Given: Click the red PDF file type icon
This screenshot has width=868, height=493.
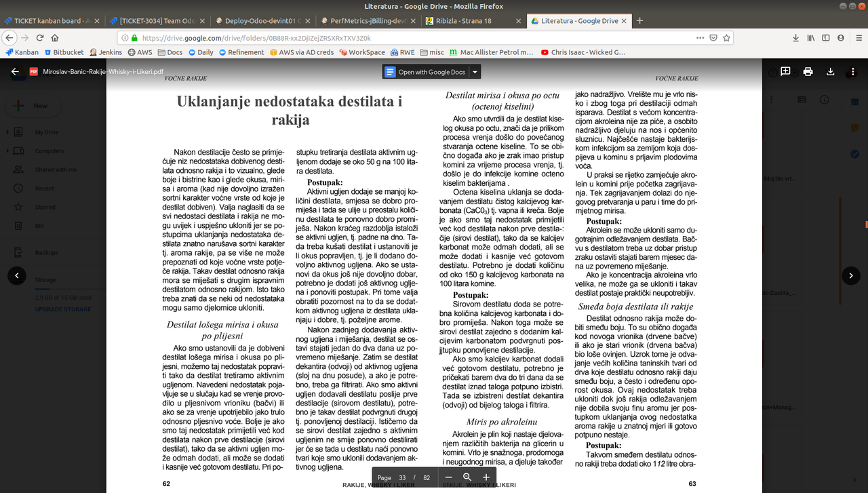Looking at the screenshot, I should (33, 71).
